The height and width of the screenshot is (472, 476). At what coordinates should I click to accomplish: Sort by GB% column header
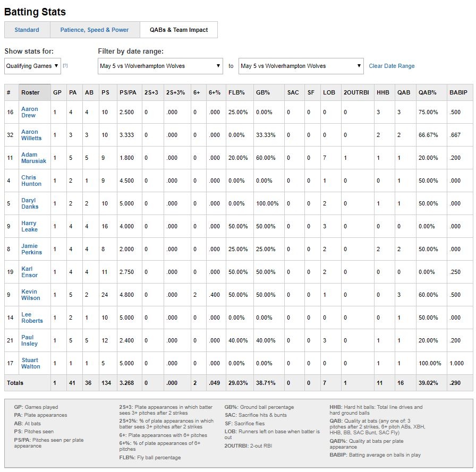tap(269, 92)
